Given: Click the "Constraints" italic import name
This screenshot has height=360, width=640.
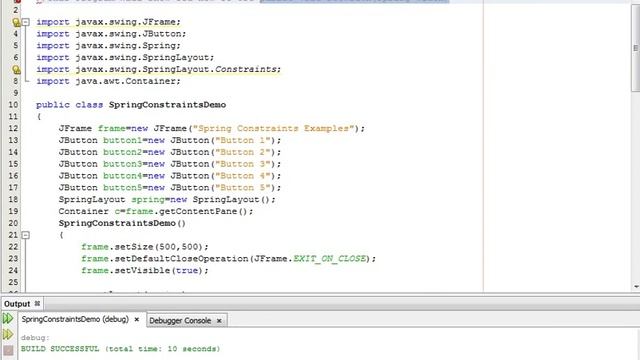Looking at the screenshot, I should tap(246, 69).
